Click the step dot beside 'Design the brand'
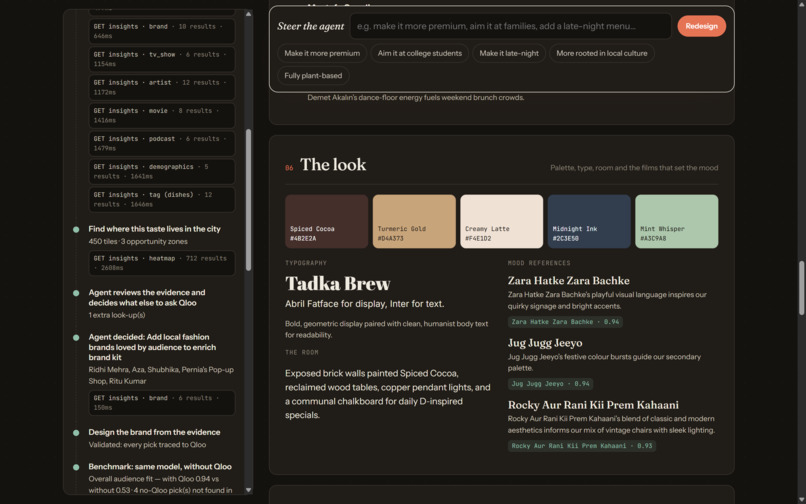This screenshot has width=806, height=504. click(76, 433)
